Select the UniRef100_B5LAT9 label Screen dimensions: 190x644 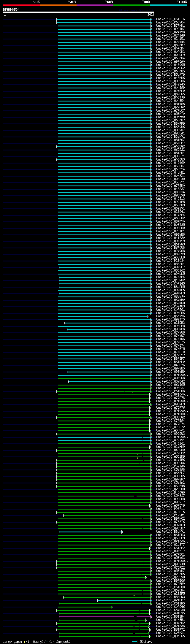(x=170, y=75)
